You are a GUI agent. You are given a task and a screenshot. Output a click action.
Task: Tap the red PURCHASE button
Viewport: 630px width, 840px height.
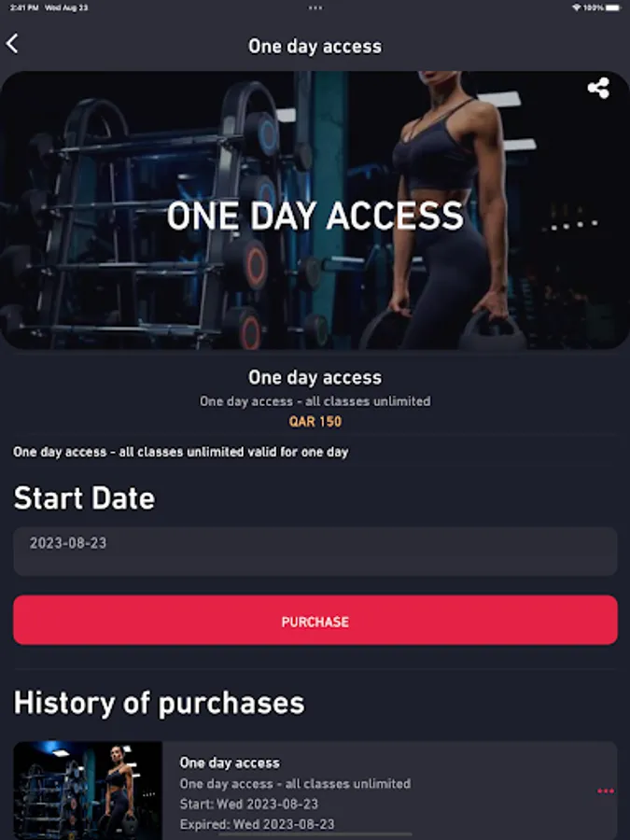[315, 620]
